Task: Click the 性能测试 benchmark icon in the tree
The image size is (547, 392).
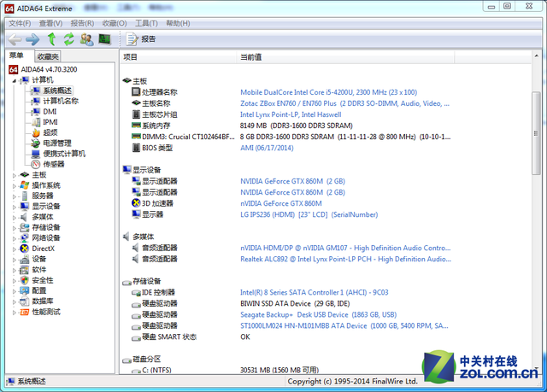Action: point(25,312)
